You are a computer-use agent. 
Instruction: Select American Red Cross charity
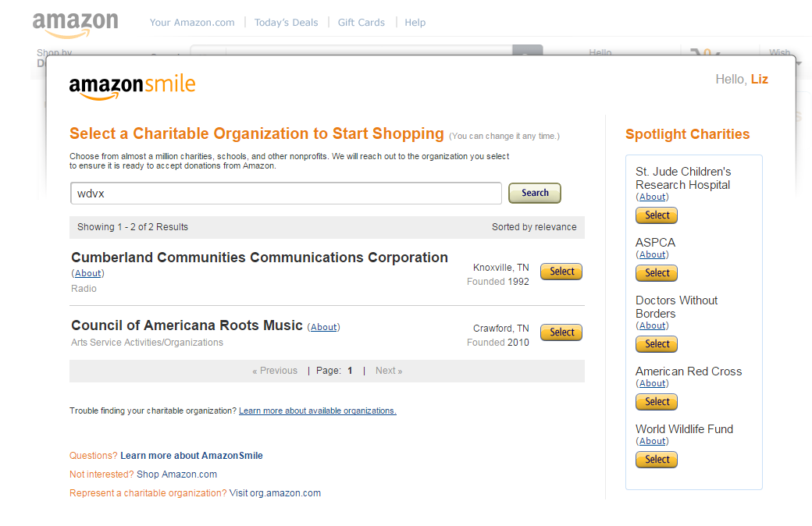[657, 402]
